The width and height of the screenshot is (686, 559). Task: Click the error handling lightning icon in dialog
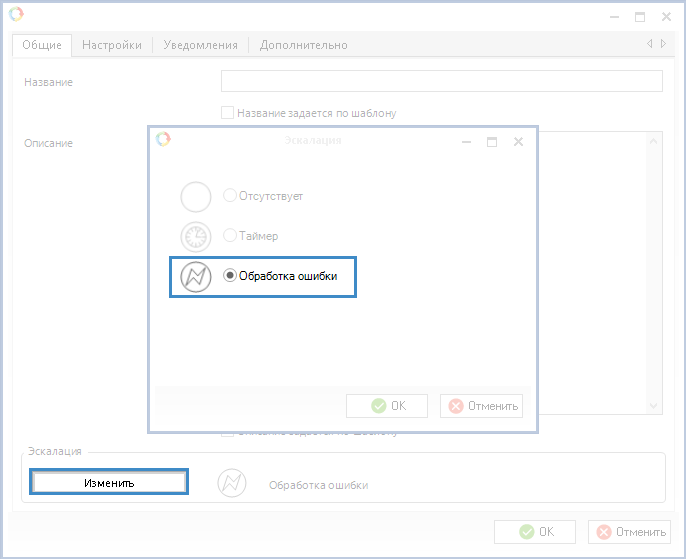[x=196, y=276]
